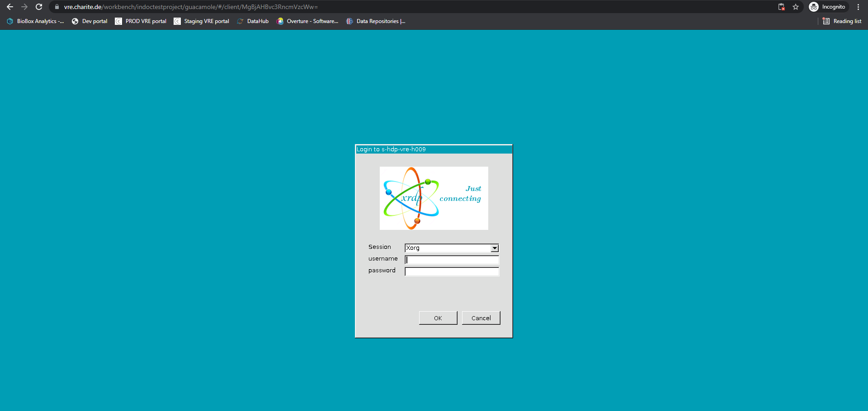The image size is (868, 411).
Task: Bookmark this page with the star icon
Action: click(x=796, y=7)
